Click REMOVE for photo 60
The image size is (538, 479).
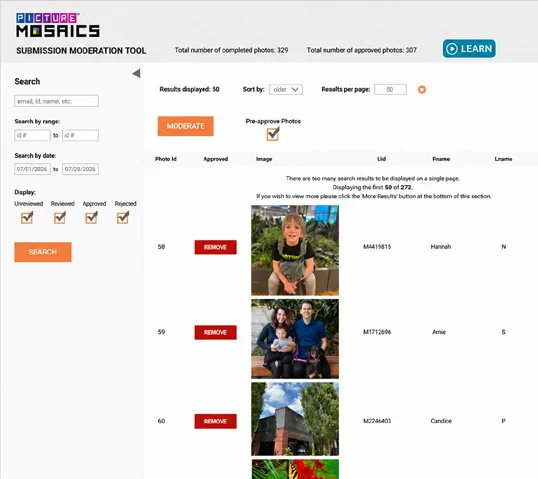215,421
